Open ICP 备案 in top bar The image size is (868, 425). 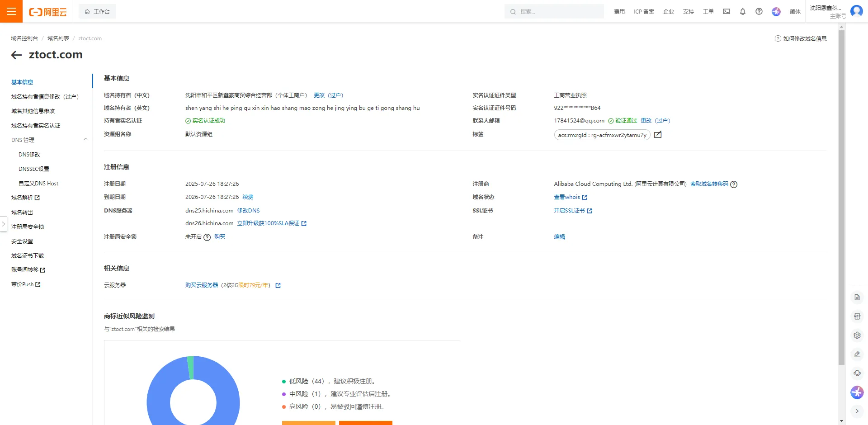coord(644,12)
